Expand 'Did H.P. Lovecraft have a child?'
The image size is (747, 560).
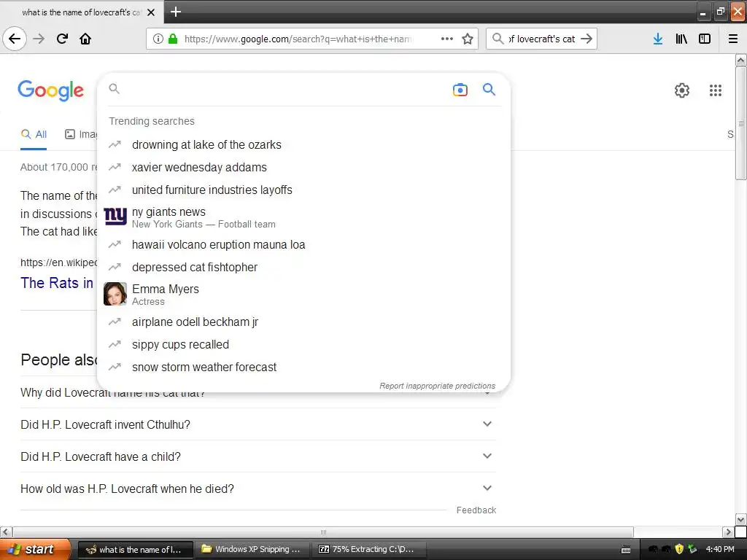pyautogui.click(x=258, y=456)
